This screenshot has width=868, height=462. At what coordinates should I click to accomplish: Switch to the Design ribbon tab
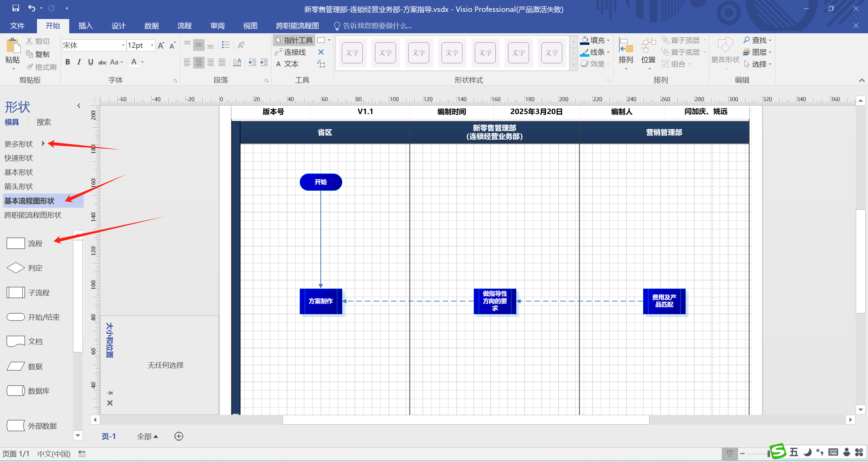118,26
